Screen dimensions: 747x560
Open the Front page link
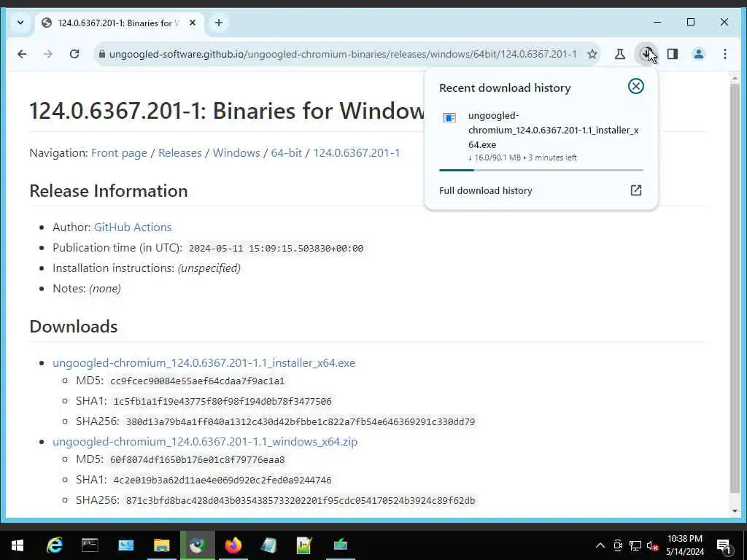click(119, 153)
